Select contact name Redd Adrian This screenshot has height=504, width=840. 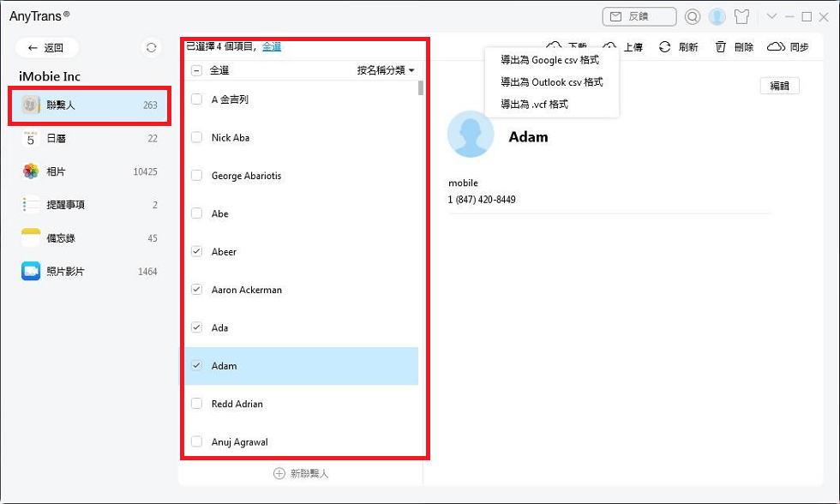coord(237,404)
